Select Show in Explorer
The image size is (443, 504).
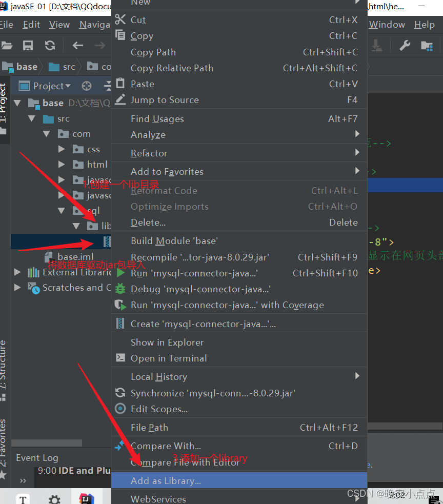click(x=239, y=342)
